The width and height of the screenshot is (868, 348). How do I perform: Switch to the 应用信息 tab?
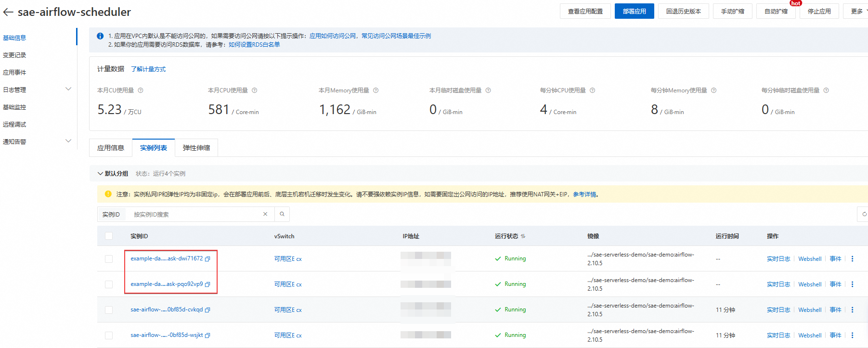(111, 148)
